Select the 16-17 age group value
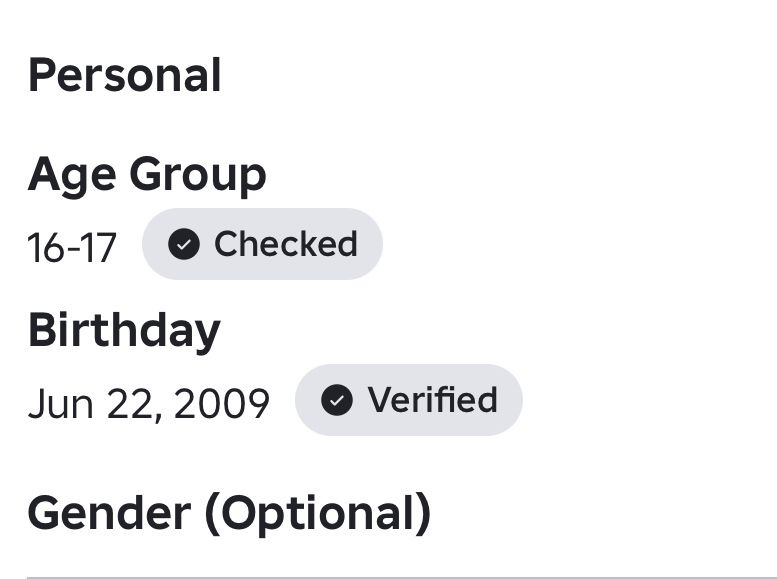 (x=72, y=247)
